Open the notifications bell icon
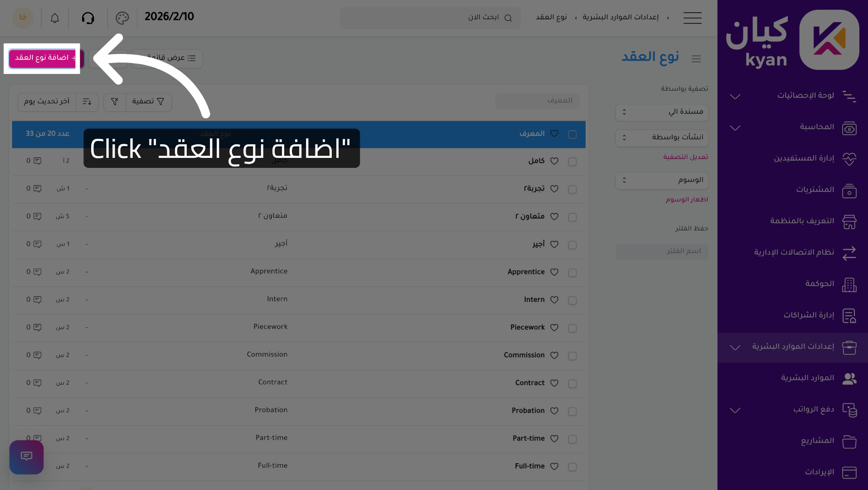Viewport: 868px width, 490px height. coord(54,18)
